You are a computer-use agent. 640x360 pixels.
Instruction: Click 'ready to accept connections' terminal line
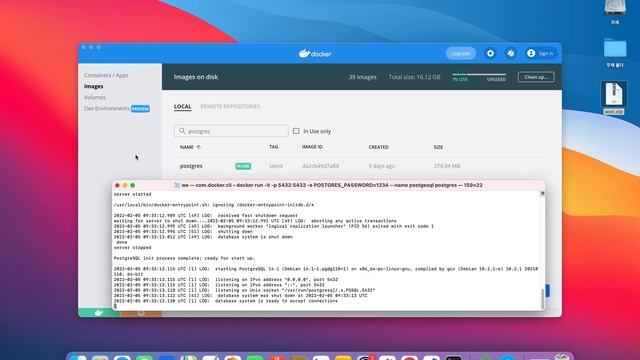click(226, 301)
